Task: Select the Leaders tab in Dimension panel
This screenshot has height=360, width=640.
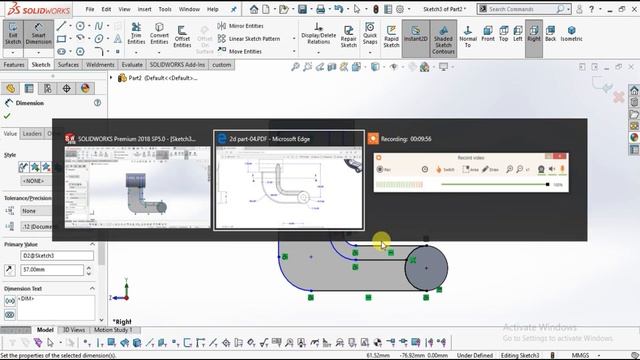Action: click(x=32, y=134)
